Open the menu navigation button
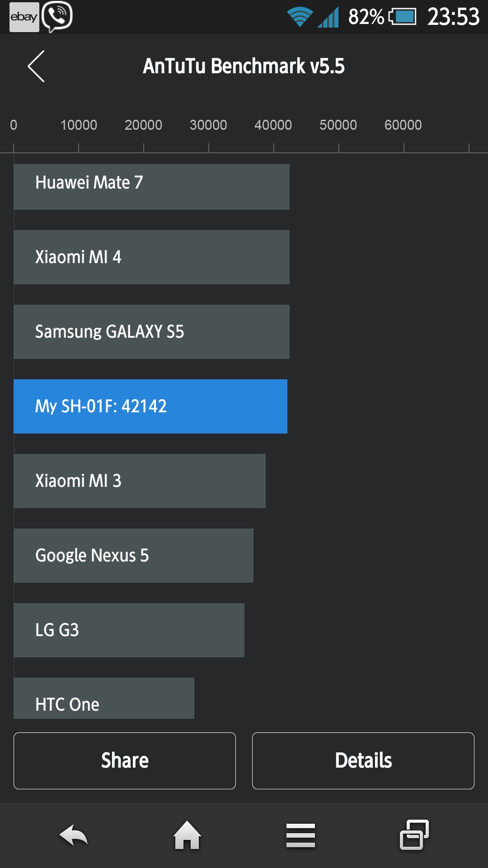The image size is (488, 868). point(300,835)
